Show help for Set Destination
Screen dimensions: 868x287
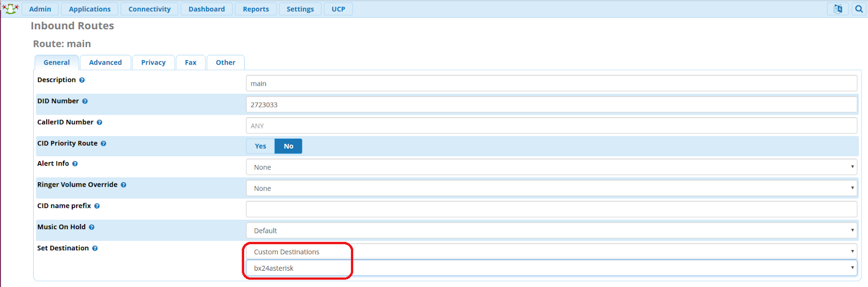(95, 248)
